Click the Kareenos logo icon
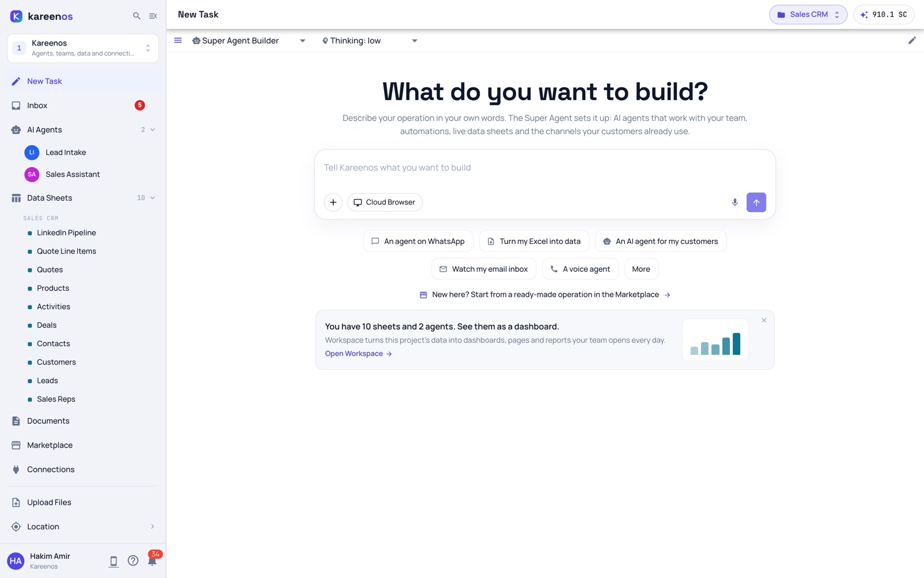The image size is (924, 578). coord(16,16)
